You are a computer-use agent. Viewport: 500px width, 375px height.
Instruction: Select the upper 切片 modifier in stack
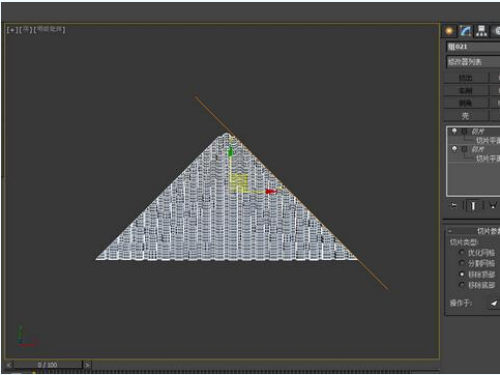click(478, 132)
